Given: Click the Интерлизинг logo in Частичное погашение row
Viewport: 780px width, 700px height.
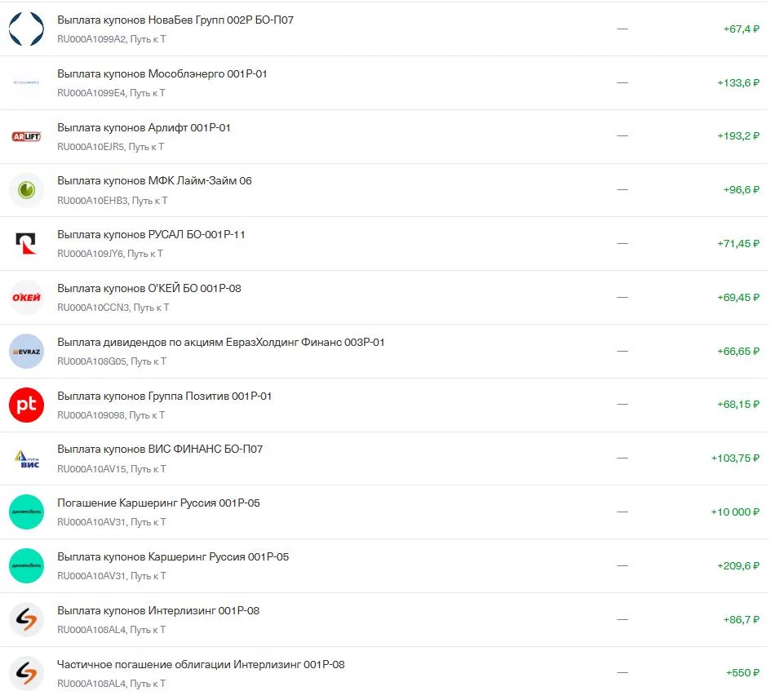Looking at the screenshot, I should point(26,673).
